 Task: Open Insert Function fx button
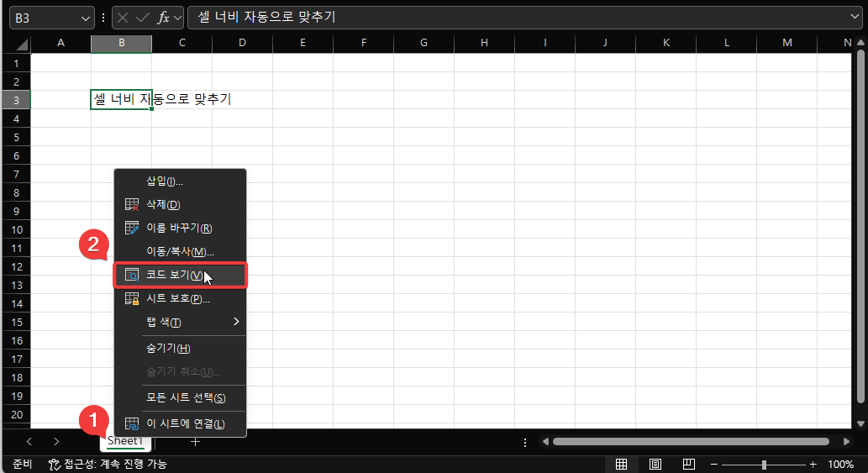coord(163,18)
